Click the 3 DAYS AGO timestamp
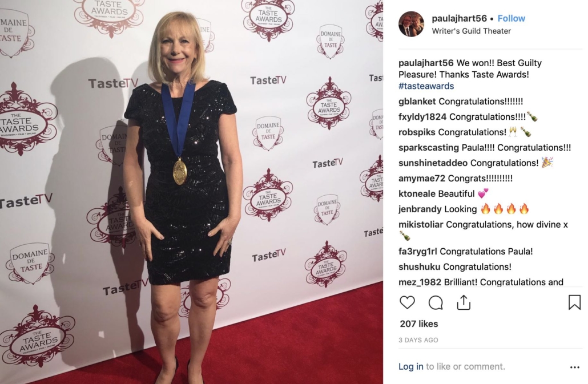588x384 pixels. click(418, 340)
